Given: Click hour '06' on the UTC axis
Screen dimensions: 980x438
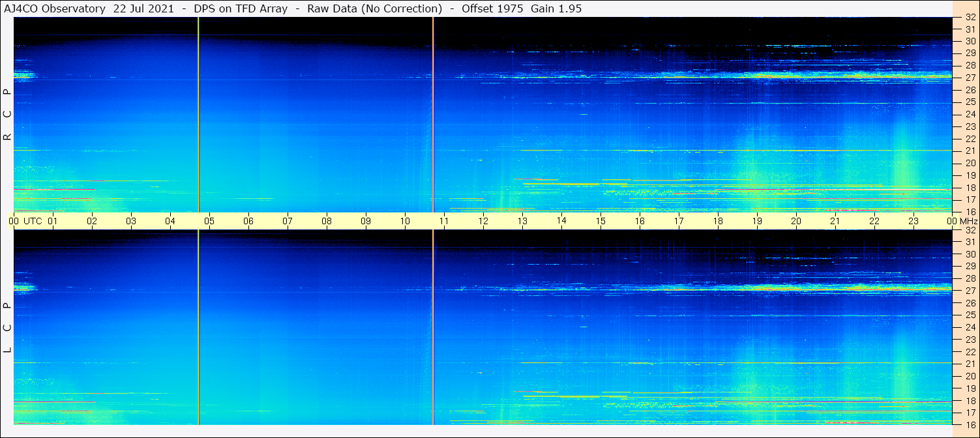Looking at the screenshot, I should (x=248, y=221).
